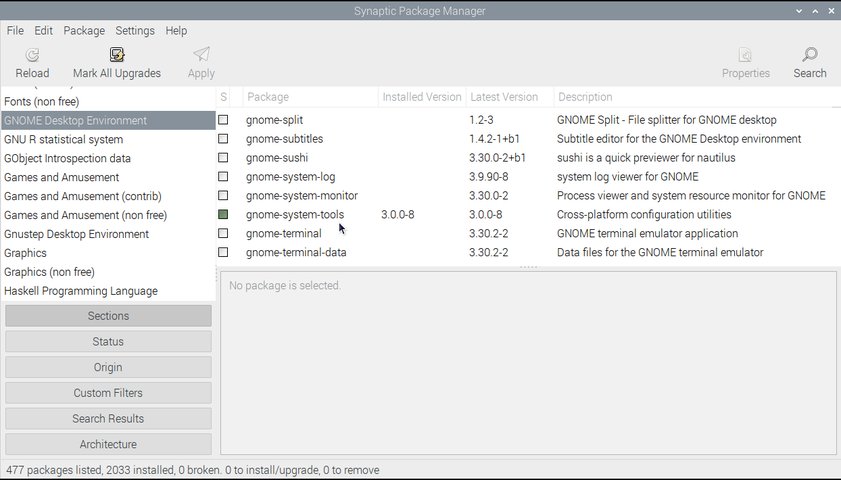Click 'Cross-platform configuration utilities' description
The width and height of the screenshot is (841, 480).
644,215
